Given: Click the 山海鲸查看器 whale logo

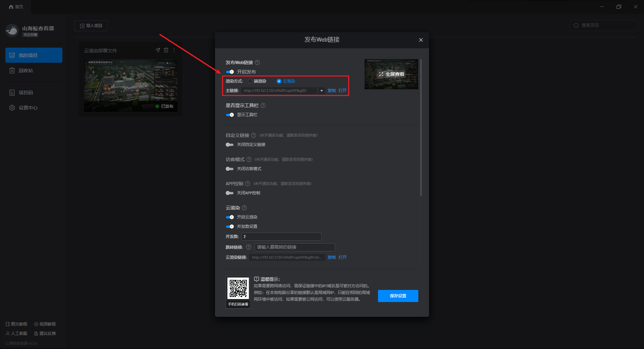Looking at the screenshot, I should click(x=12, y=31).
